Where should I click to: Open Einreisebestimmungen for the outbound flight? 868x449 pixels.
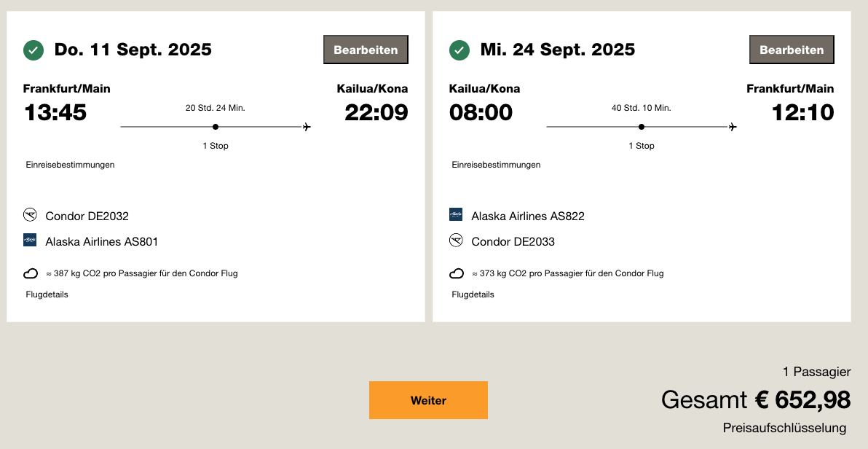(71, 165)
